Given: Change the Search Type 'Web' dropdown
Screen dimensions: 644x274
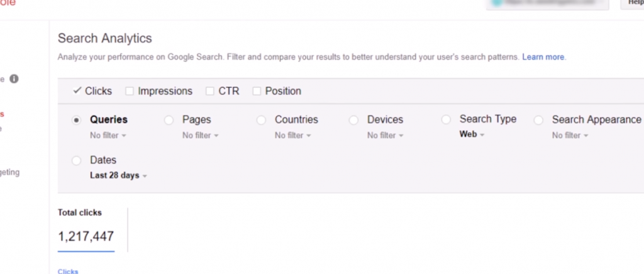Looking at the screenshot, I should tap(472, 134).
